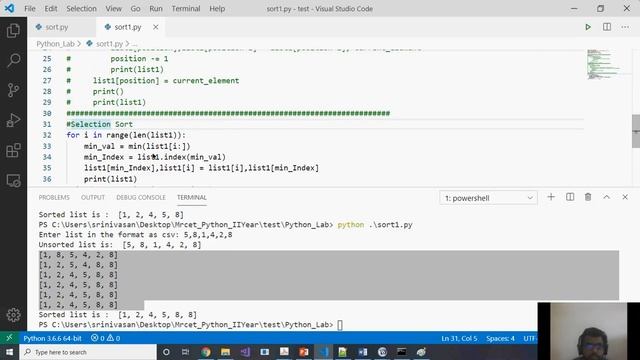Click the '#Selection Sort' comment line
640x360 pixels.
pos(100,124)
